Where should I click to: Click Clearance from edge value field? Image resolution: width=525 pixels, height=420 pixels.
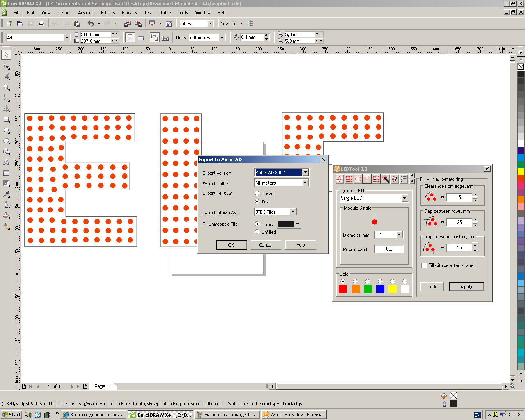click(x=459, y=197)
